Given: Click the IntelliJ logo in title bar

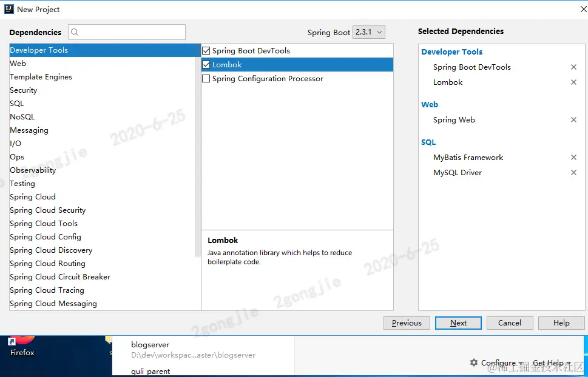Looking at the screenshot, I should pos(9,9).
